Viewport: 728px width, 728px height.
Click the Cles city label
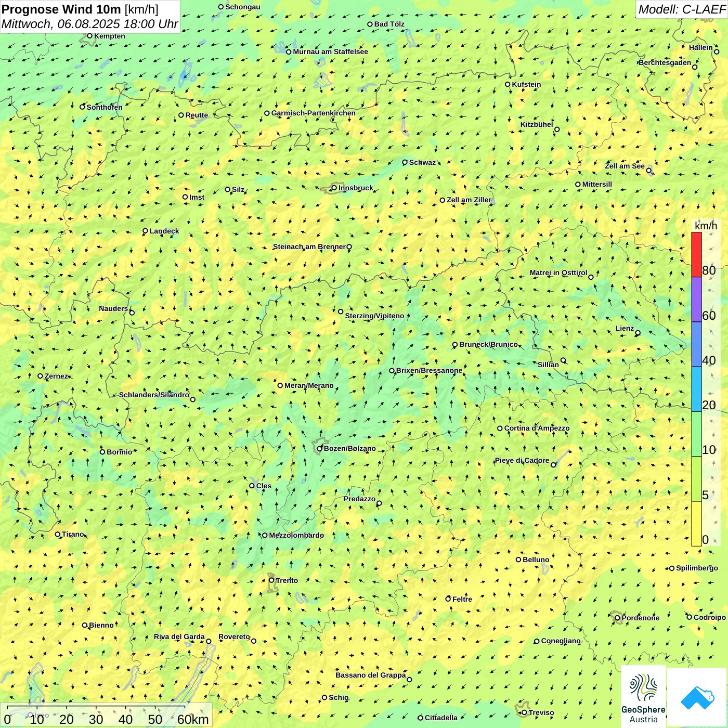pyautogui.click(x=264, y=486)
